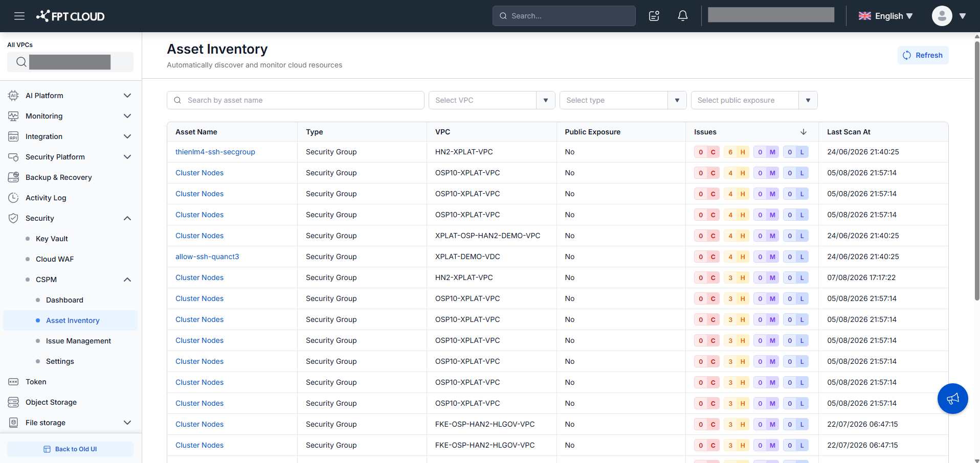
Task: Open the Activity Log page
Action: [46, 198]
